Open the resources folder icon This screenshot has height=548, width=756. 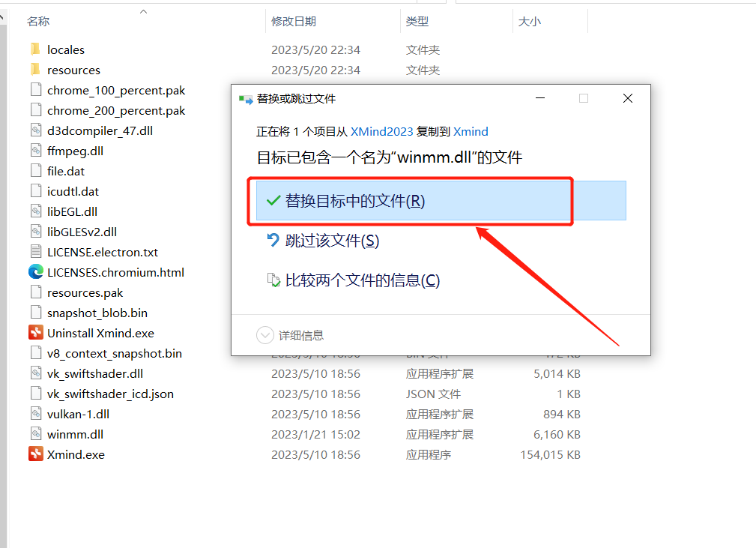point(34,70)
